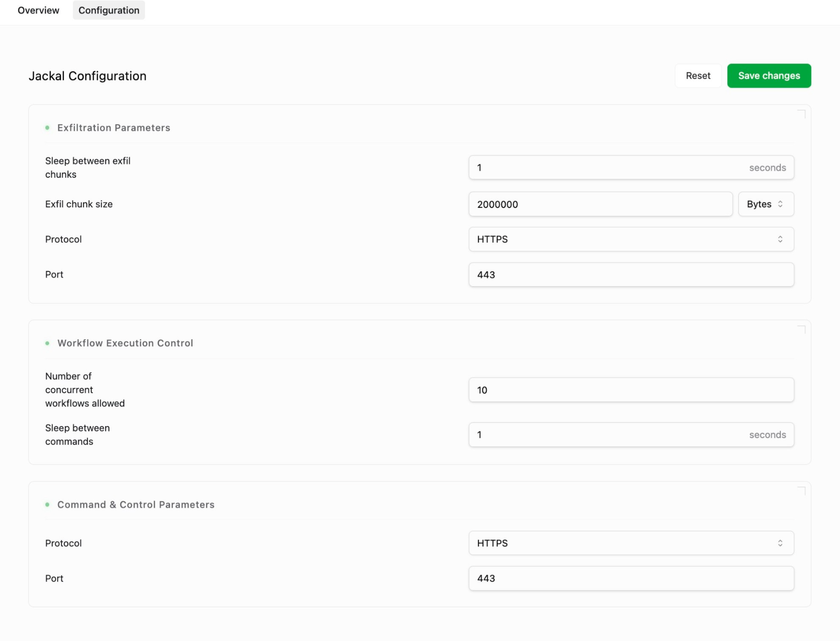840x641 pixels.
Task: Switch to the Overview tab
Action: tap(38, 11)
